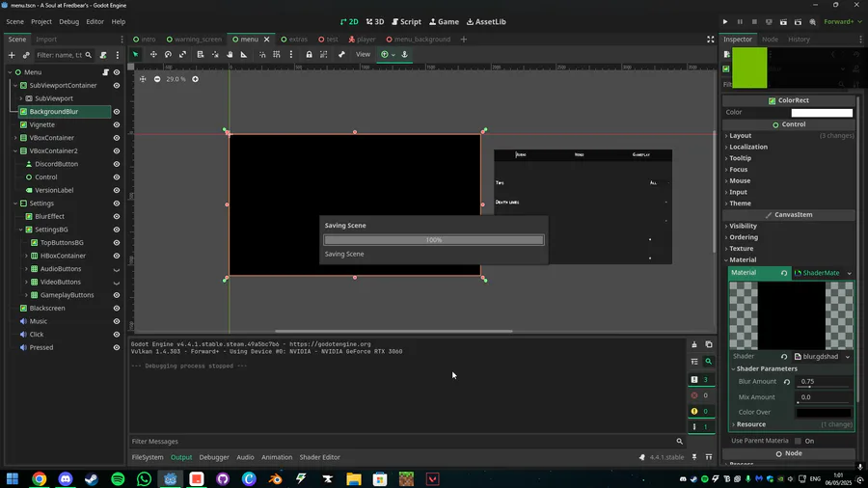Open Steam from the taskbar
The height and width of the screenshot is (488, 868).
[92, 478]
